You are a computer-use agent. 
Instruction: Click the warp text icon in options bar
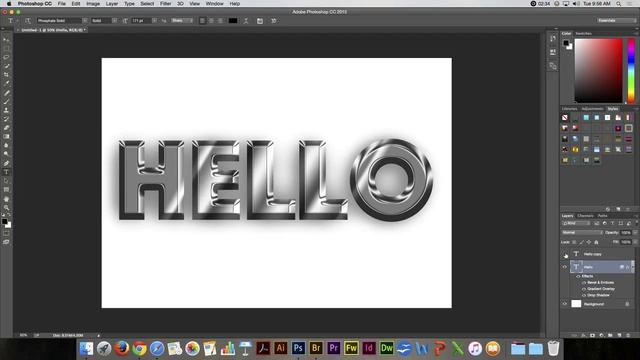(246, 21)
